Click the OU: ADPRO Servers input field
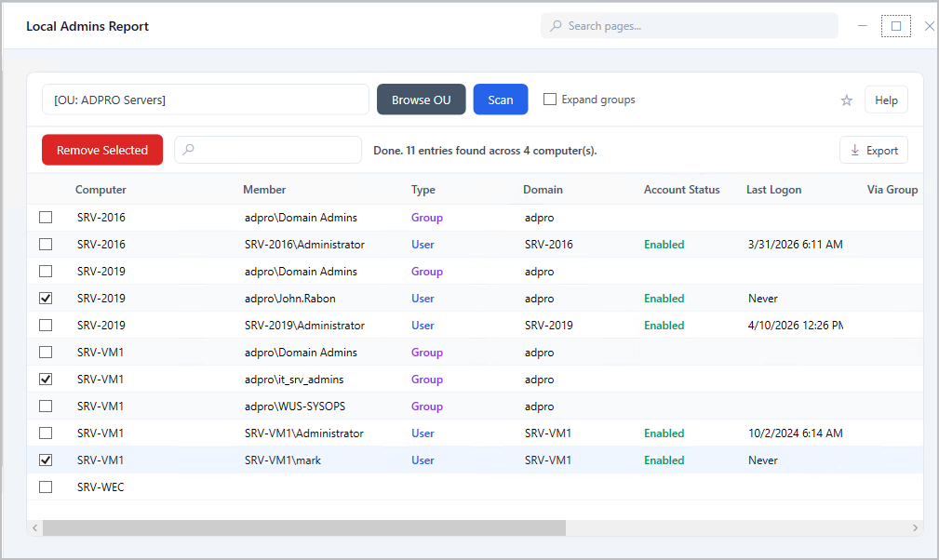 click(206, 100)
